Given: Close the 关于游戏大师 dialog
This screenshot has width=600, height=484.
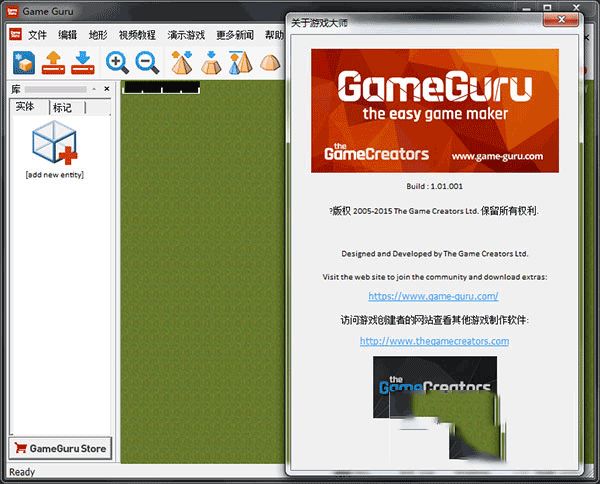Looking at the screenshot, I should (x=561, y=20).
